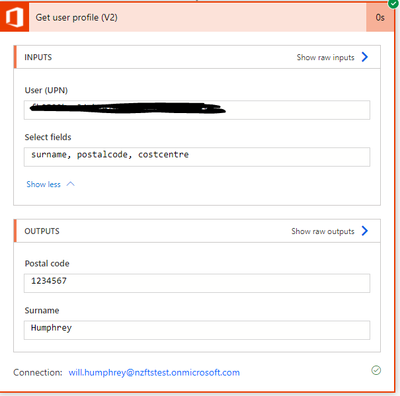Click the Show raw outputs arrow icon
Screen dimensions: 400x396
tap(365, 231)
